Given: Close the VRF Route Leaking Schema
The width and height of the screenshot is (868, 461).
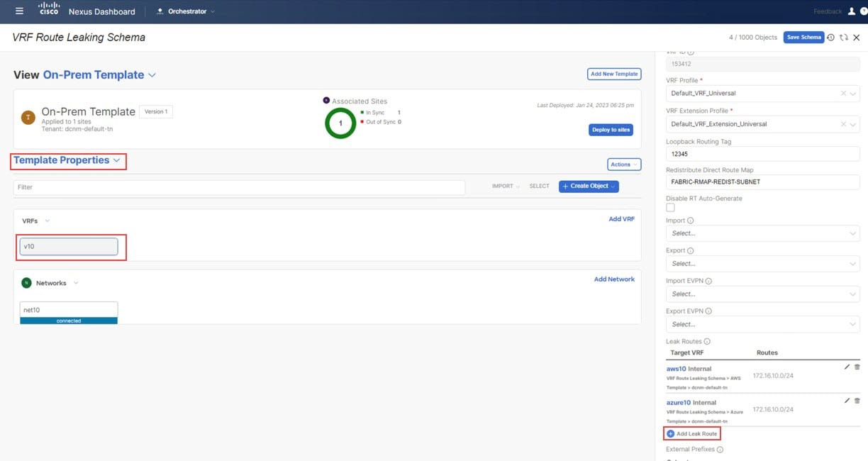Looking at the screenshot, I should pos(857,38).
